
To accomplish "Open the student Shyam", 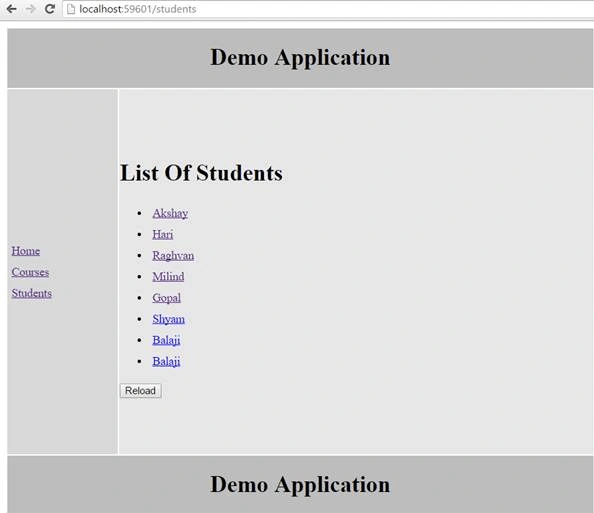I will (169, 319).
